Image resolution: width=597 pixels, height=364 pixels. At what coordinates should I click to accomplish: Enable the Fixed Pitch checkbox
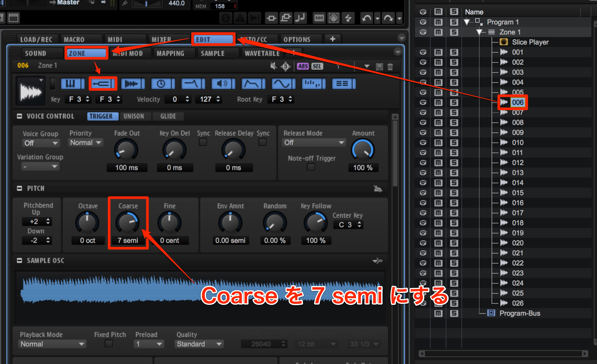pos(109,344)
